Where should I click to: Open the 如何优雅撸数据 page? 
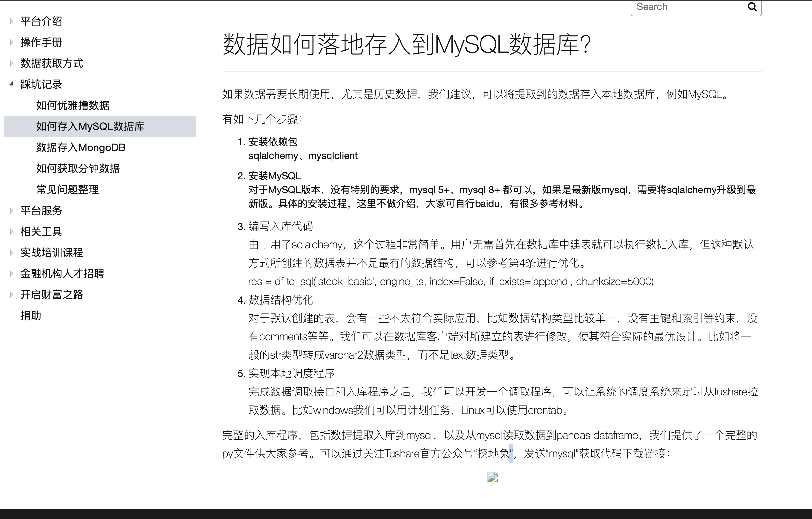coord(73,105)
